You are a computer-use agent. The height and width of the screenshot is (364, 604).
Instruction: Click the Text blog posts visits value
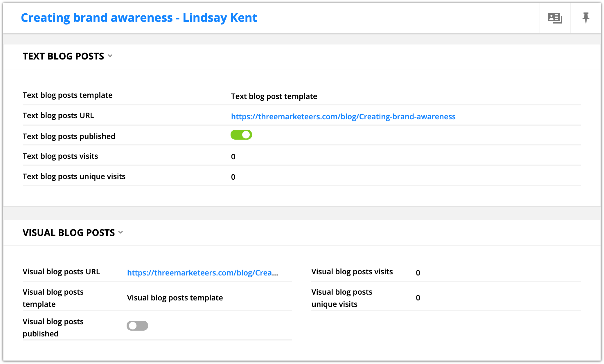(x=233, y=157)
